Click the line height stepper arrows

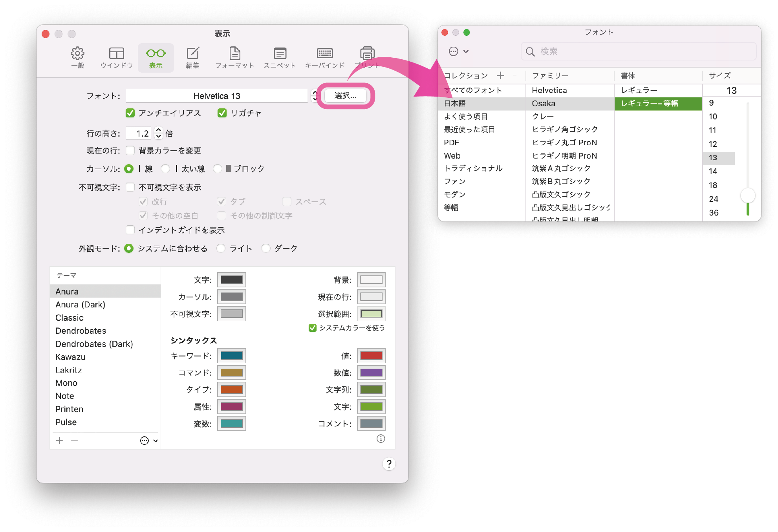tap(158, 133)
